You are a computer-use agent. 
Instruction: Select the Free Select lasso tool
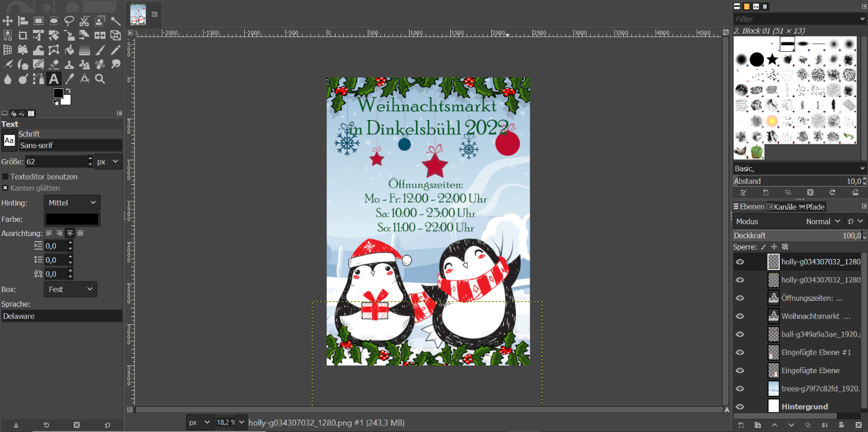(69, 21)
